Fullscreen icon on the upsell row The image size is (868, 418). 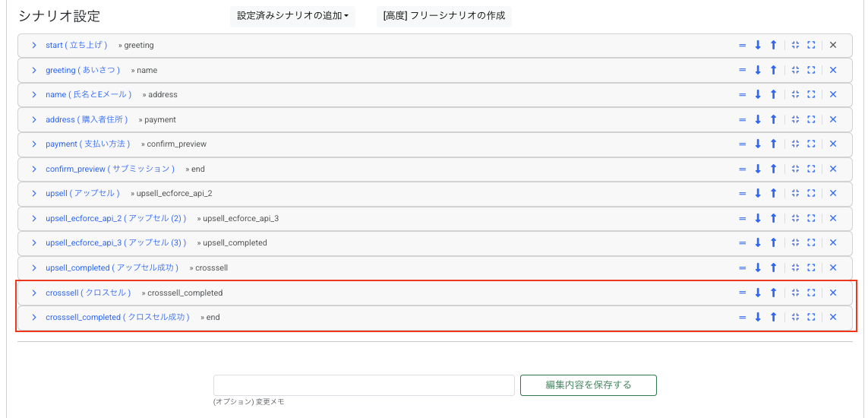pyautogui.click(x=812, y=193)
